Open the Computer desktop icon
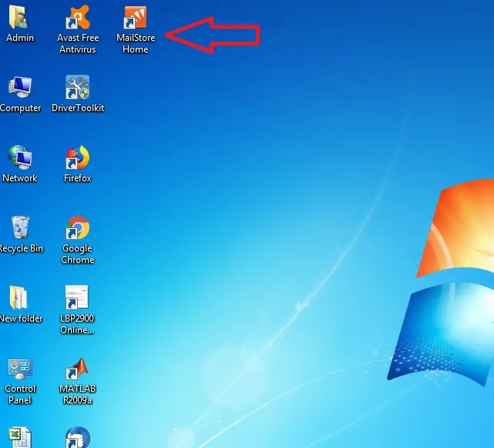This screenshot has height=448, width=494. pos(20,86)
